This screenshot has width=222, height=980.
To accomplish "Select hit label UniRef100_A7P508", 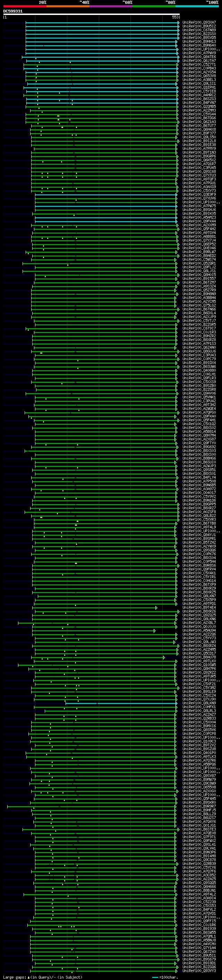I will [199, 481].
